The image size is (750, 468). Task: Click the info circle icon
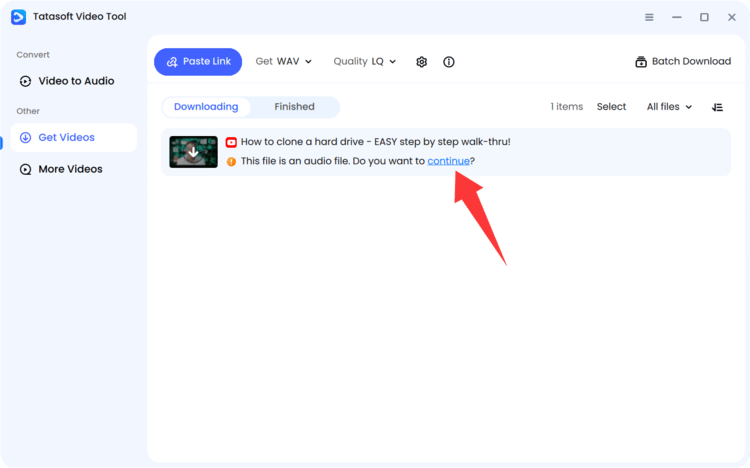(449, 62)
